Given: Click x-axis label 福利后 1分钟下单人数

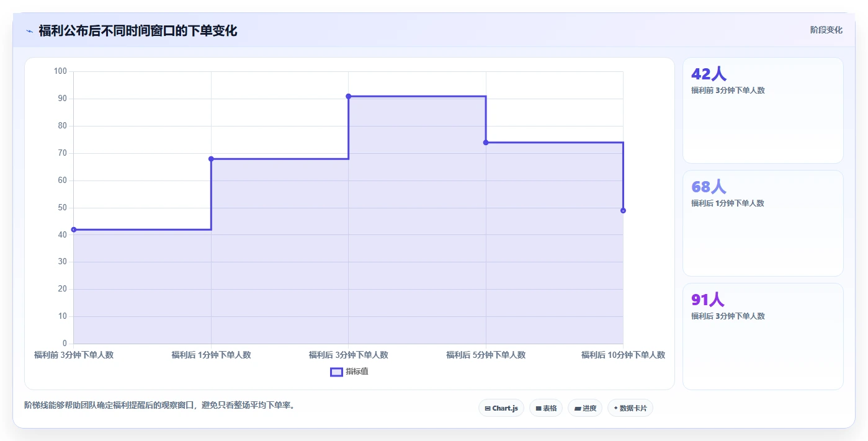Looking at the screenshot, I should (211, 355).
